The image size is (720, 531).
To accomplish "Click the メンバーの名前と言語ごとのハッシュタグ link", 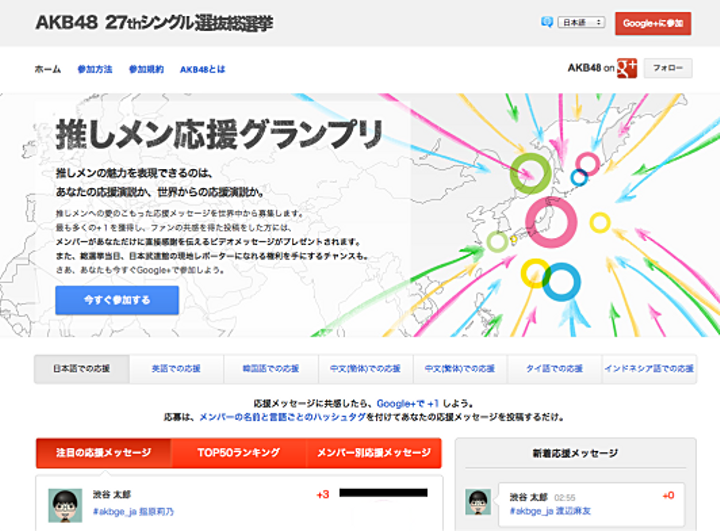I will tap(282, 417).
